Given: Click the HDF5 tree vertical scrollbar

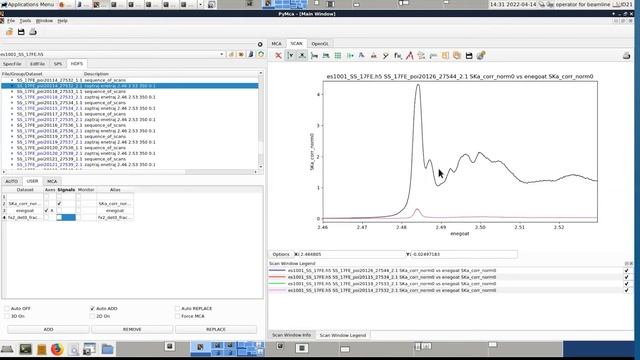Looking at the screenshot, I should coord(260,120).
